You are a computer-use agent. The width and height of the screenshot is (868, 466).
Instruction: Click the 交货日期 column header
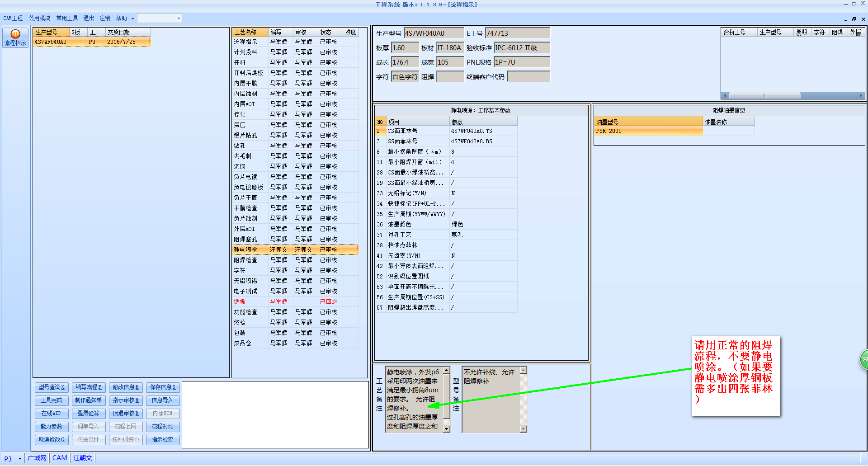pos(128,32)
